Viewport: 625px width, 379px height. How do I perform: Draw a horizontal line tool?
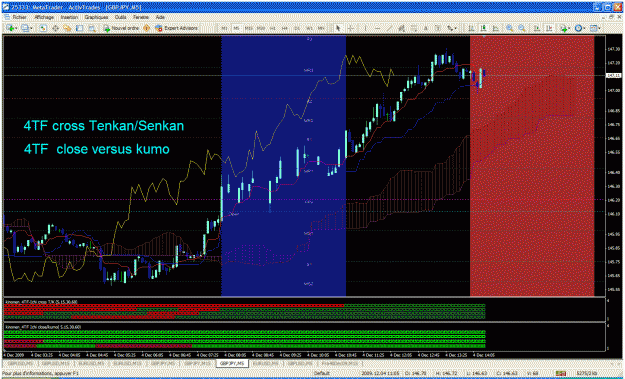(377, 28)
